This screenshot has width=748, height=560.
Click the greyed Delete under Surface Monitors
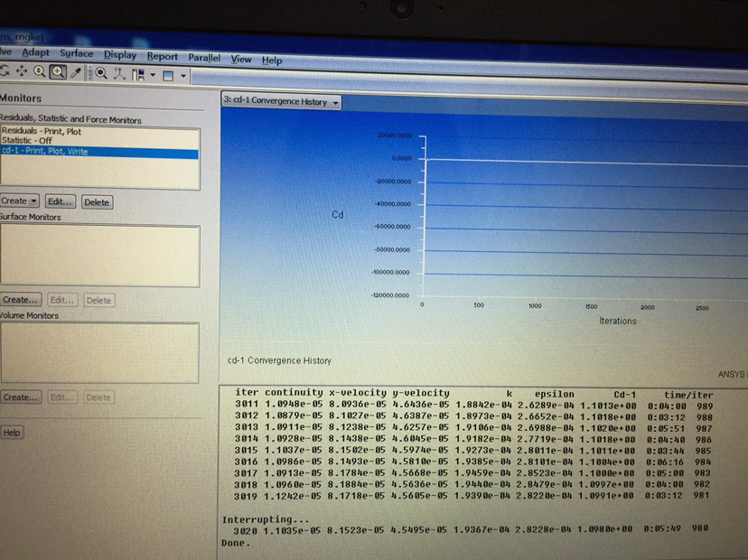[98, 301]
